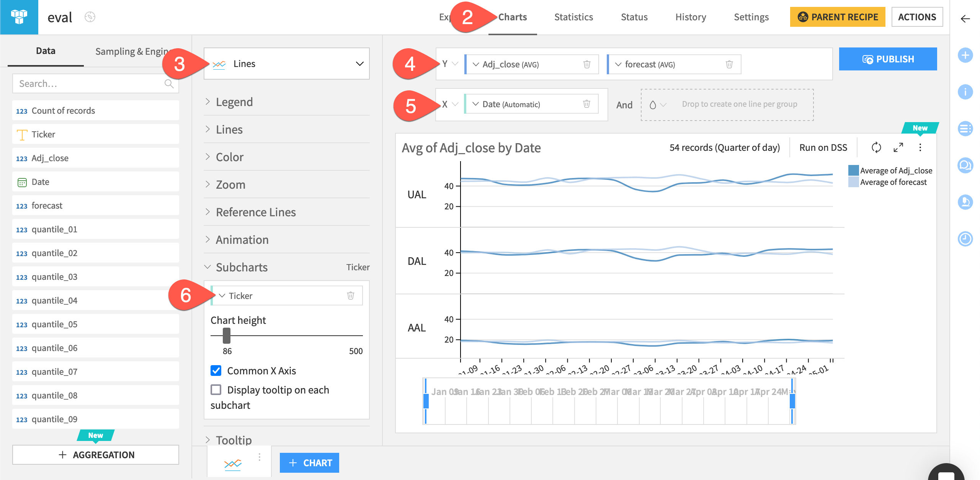This screenshot has height=480, width=980.
Task: Click the Average of forecast legend swatch
Action: (854, 182)
